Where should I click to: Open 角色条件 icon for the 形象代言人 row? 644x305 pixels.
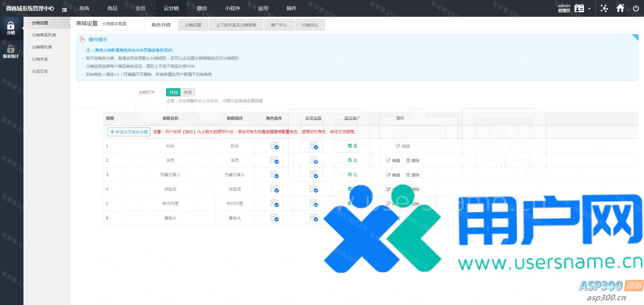pyautogui.click(x=274, y=174)
